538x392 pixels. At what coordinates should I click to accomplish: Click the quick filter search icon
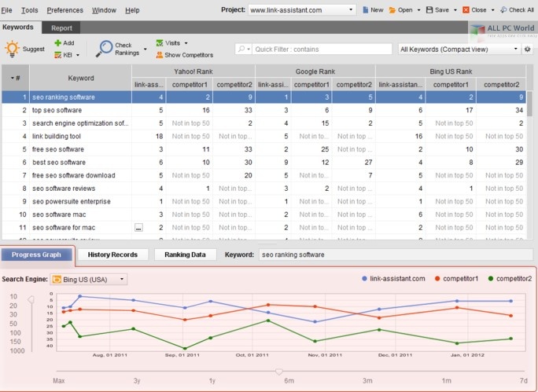pyautogui.click(x=241, y=49)
